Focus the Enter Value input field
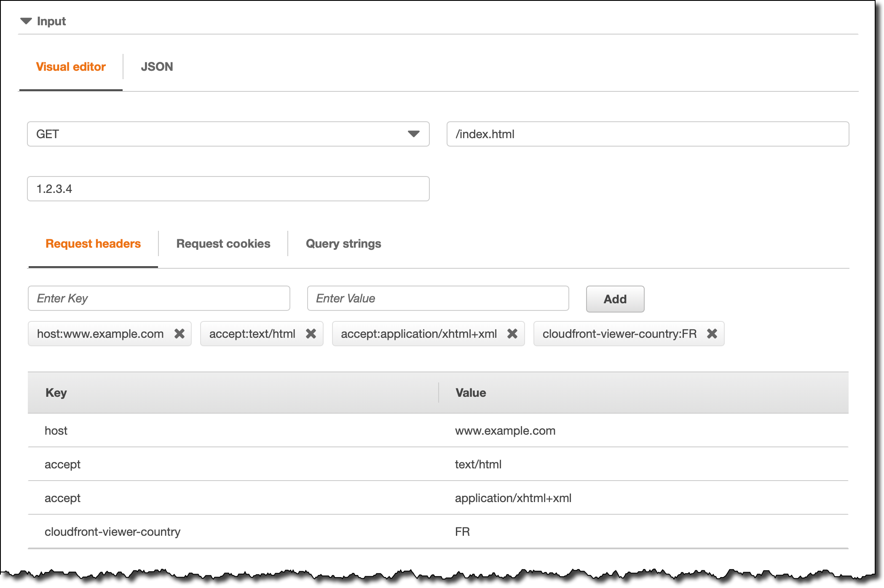The image size is (884, 588). tap(438, 298)
